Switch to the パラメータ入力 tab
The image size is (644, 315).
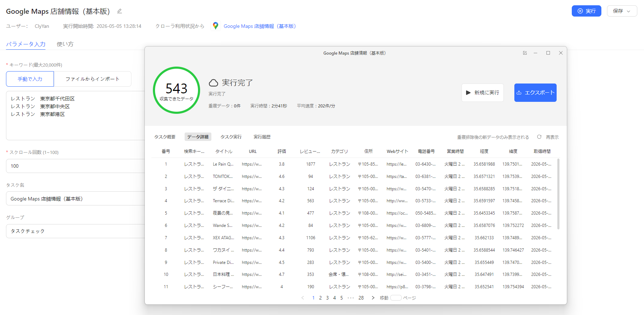pos(26,44)
